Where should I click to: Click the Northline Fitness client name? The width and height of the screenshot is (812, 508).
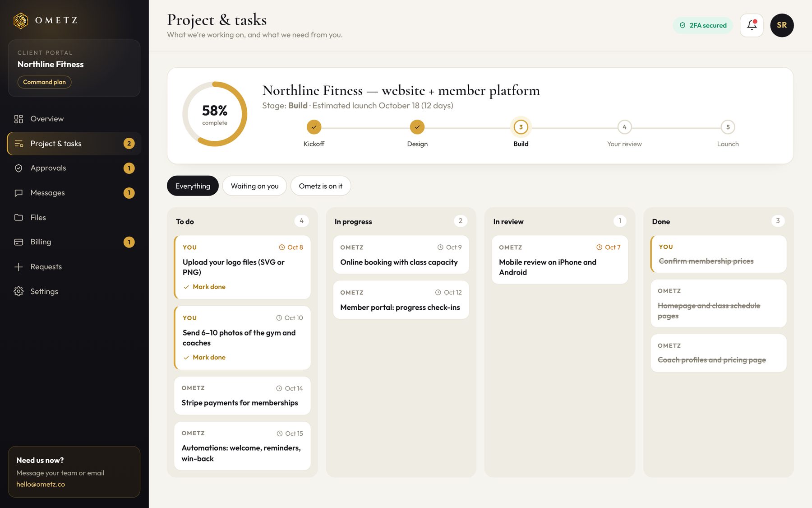coord(51,65)
